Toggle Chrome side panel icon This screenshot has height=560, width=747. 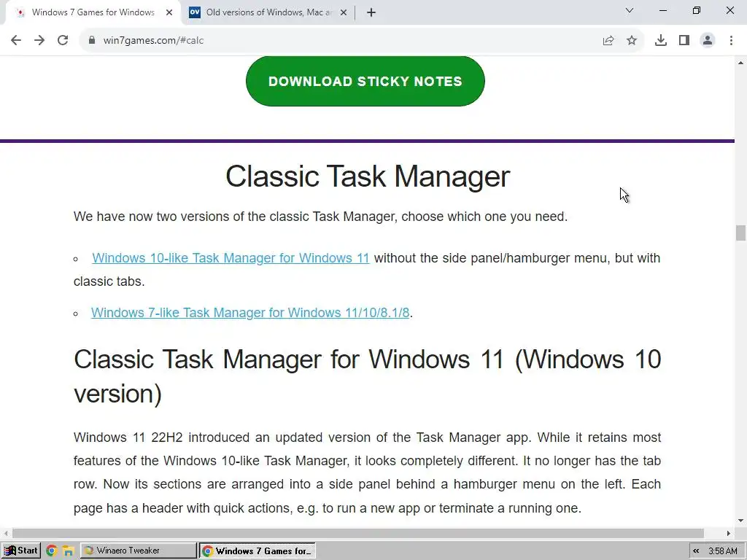684,41
